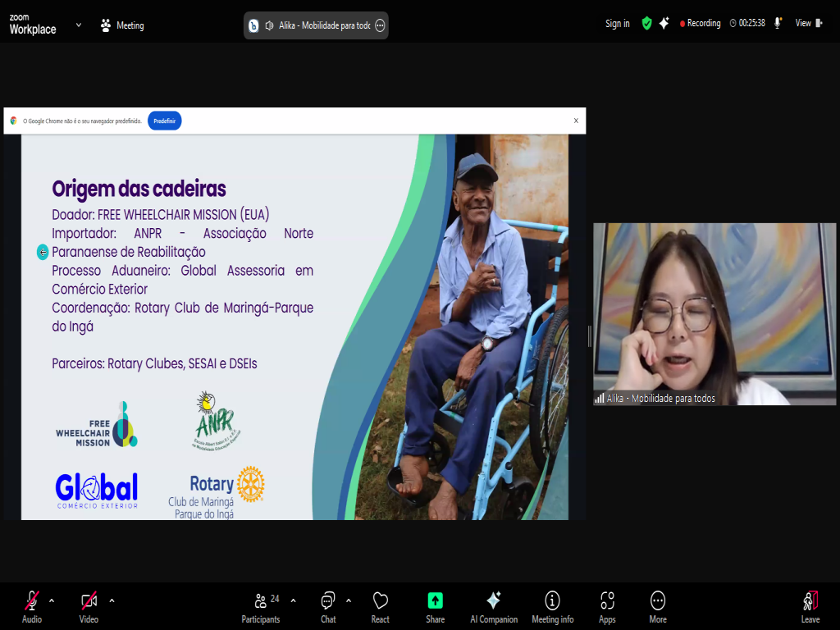Open the Participants panel
Image resolution: width=840 pixels, height=630 pixels.
(261, 605)
